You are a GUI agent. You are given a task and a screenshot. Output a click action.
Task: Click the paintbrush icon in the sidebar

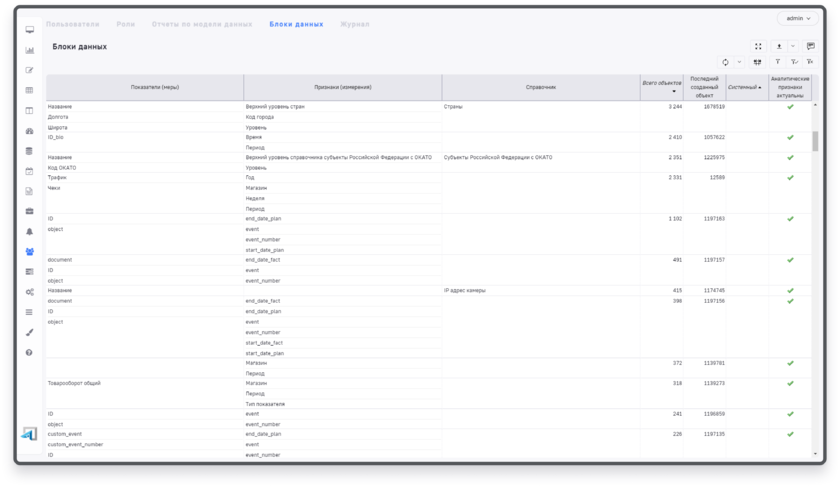tap(29, 333)
